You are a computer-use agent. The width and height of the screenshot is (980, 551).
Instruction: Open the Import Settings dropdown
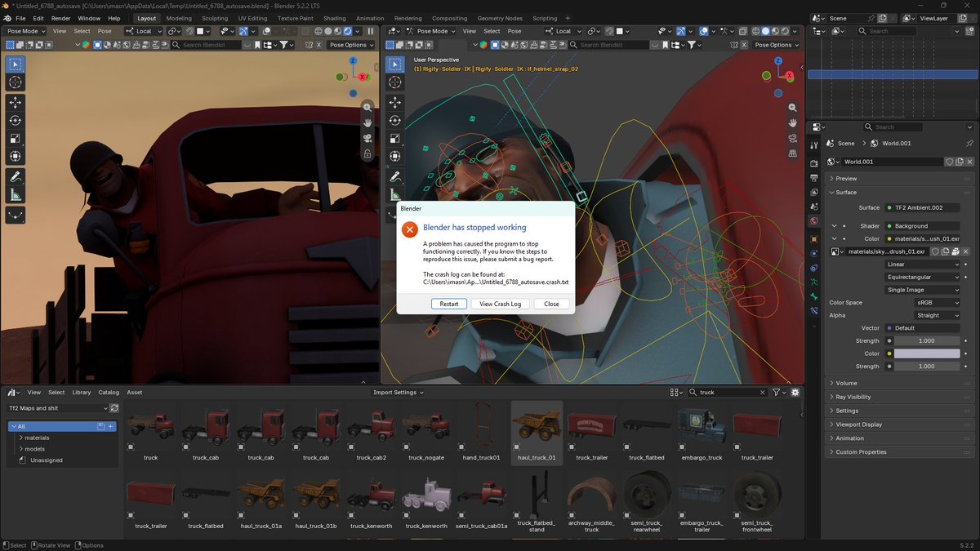[399, 393]
